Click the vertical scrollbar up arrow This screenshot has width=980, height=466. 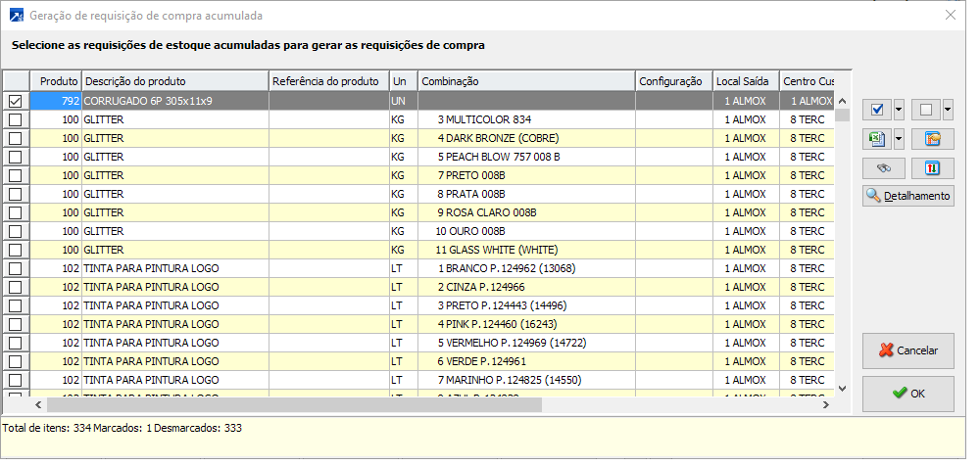tap(843, 101)
